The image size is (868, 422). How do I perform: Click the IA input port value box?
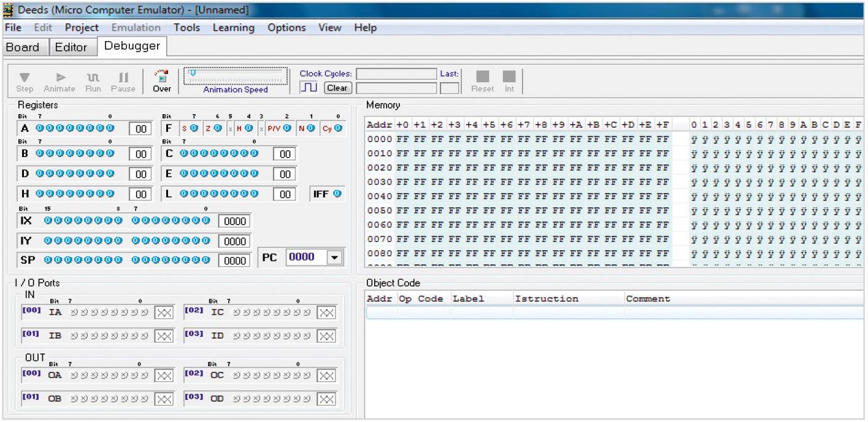pyautogui.click(x=164, y=313)
